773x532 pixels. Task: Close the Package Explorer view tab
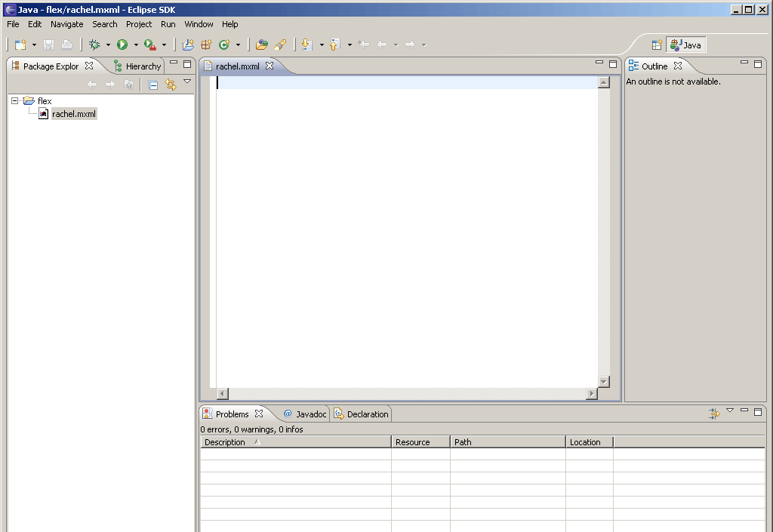coord(89,66)
